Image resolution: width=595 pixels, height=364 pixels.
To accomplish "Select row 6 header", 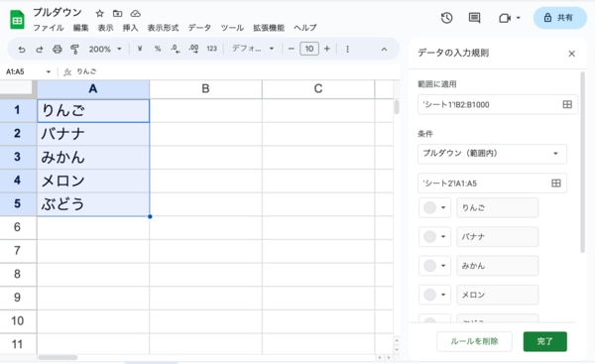I will point(18,227).
